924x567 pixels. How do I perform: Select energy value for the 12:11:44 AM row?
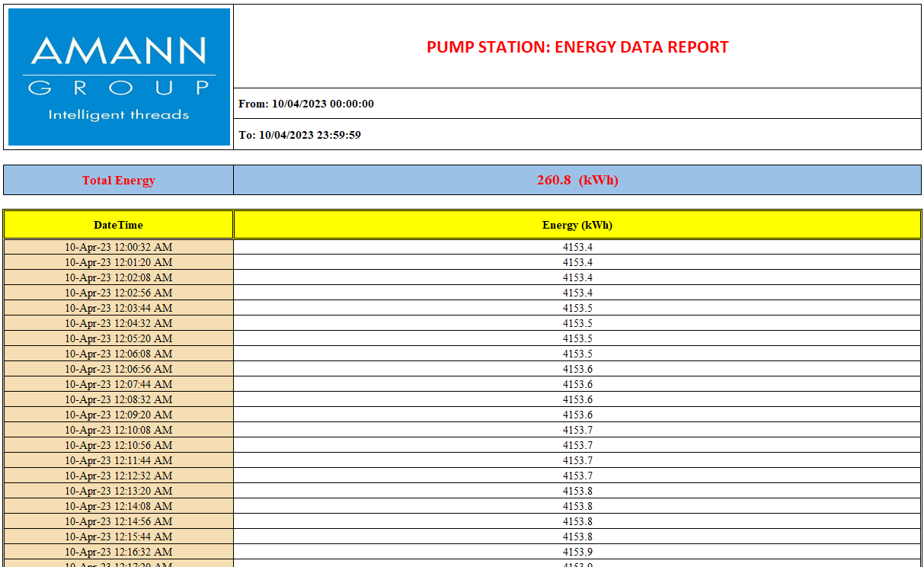pyautogui.click(x=577, y=460)
